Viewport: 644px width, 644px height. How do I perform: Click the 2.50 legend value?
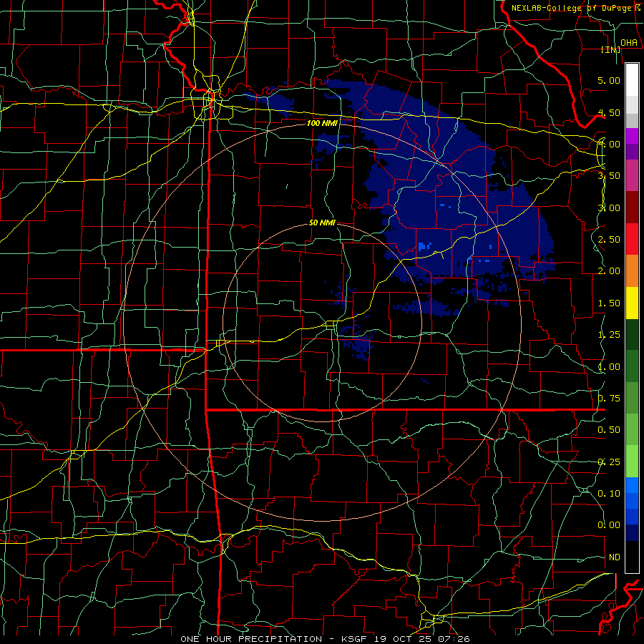point(609,240)
